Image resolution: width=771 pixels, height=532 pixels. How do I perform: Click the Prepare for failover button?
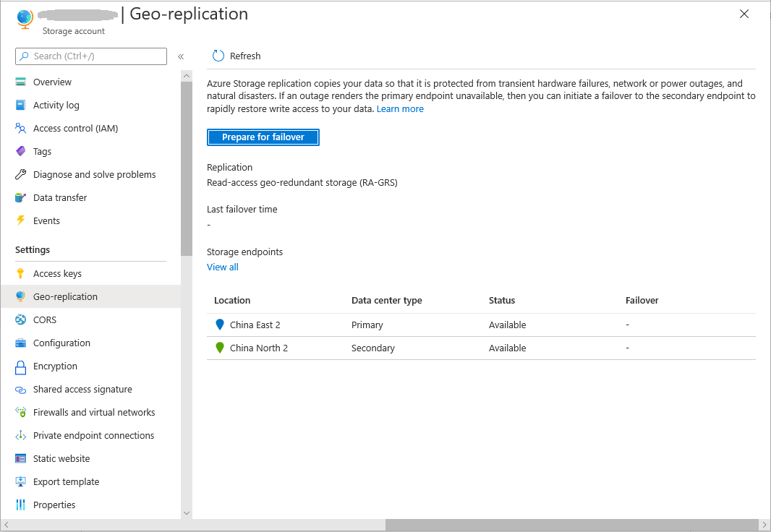pos(263,137)
